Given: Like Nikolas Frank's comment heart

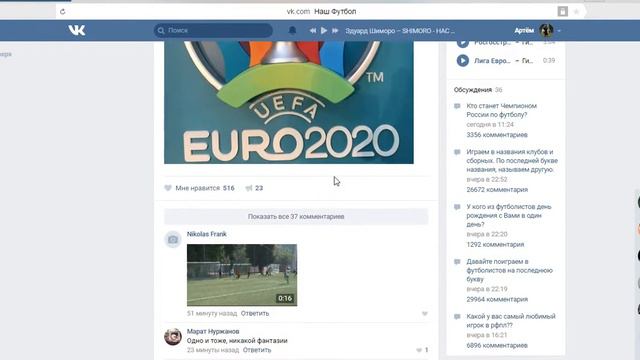Looking at the screenshot, I should (424, 313).
